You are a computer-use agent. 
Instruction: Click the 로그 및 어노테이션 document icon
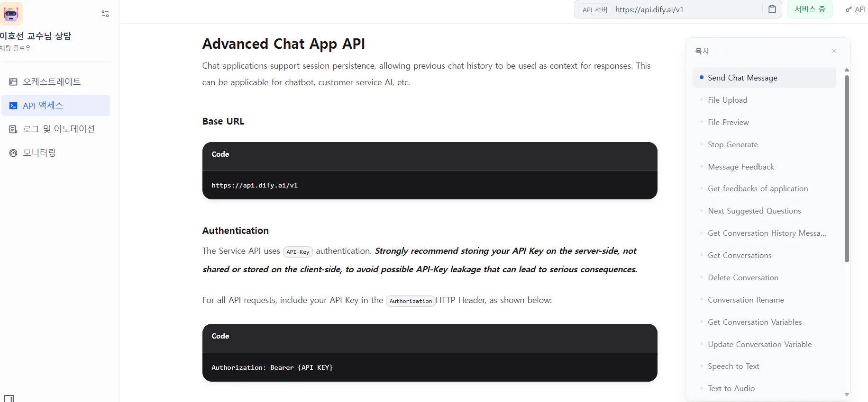point(13,129)
